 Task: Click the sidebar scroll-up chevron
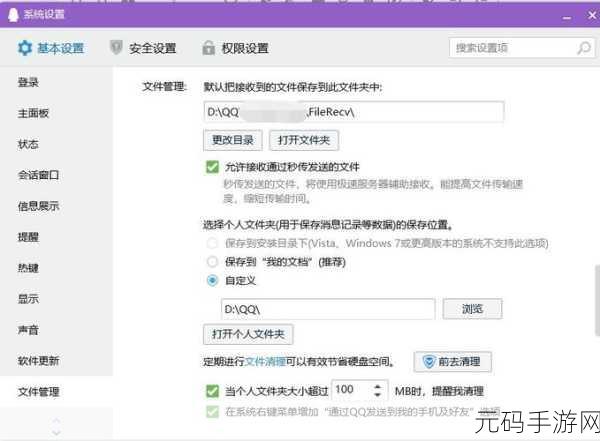point(57,420)
